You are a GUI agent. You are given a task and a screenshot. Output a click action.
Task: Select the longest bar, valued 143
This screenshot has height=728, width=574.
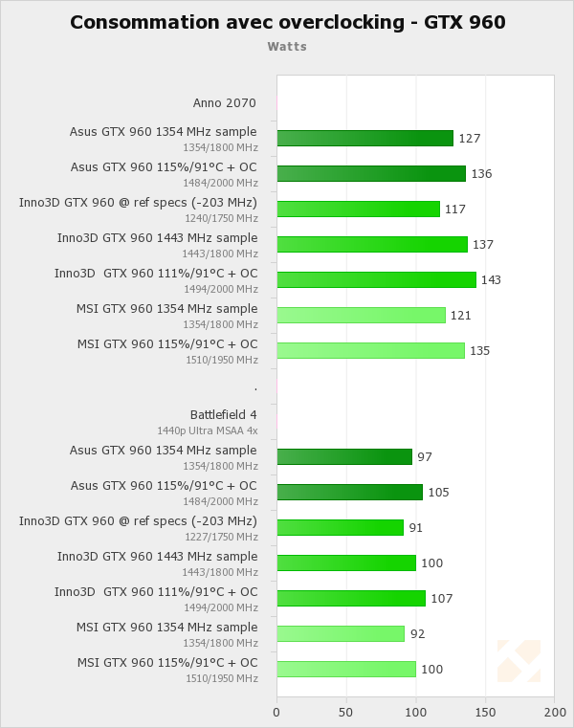(x=376, y=279)
